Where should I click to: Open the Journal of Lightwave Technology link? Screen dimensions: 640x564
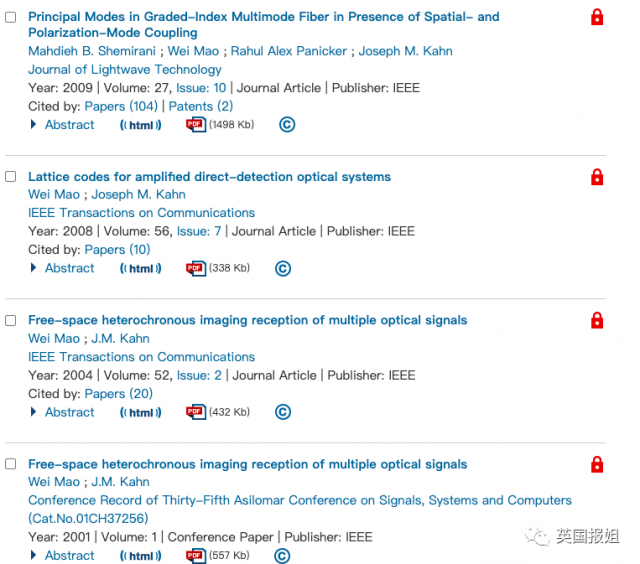125,70
